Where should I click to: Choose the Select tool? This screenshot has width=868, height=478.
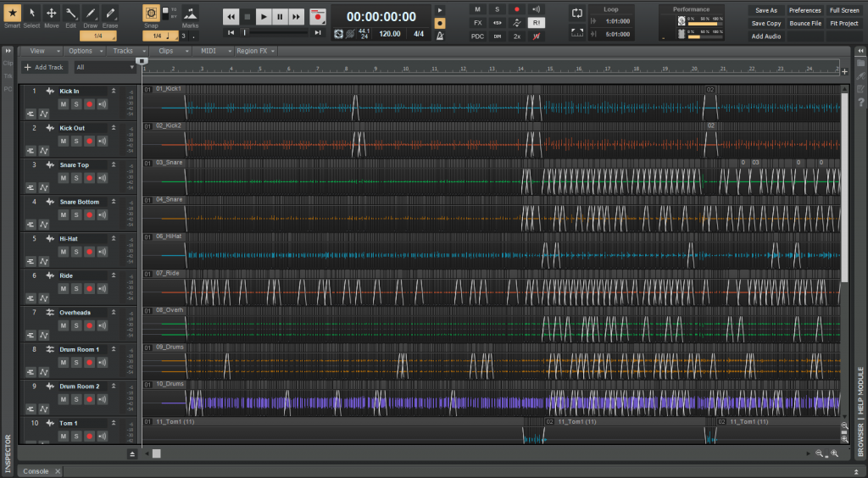pos(31,14)
